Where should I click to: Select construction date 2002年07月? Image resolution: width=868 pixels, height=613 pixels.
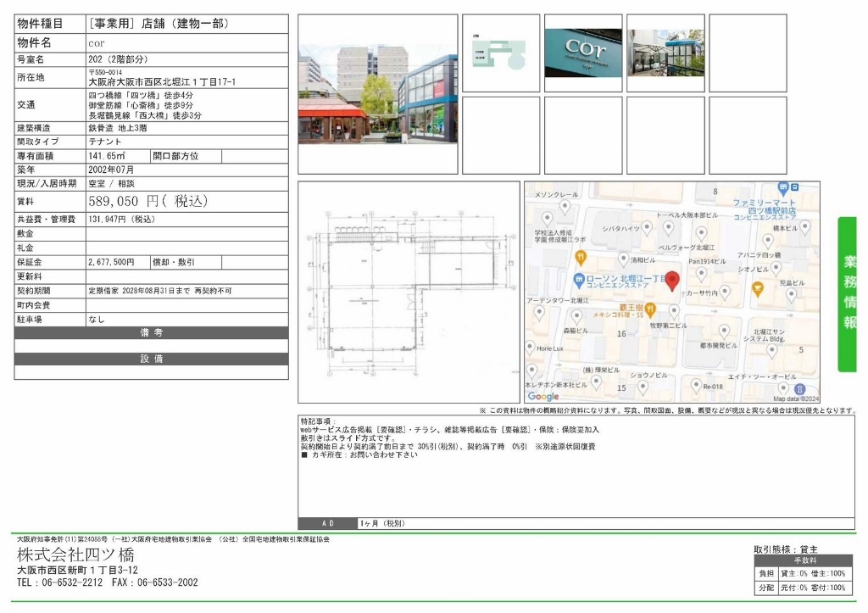pos(111,170)
